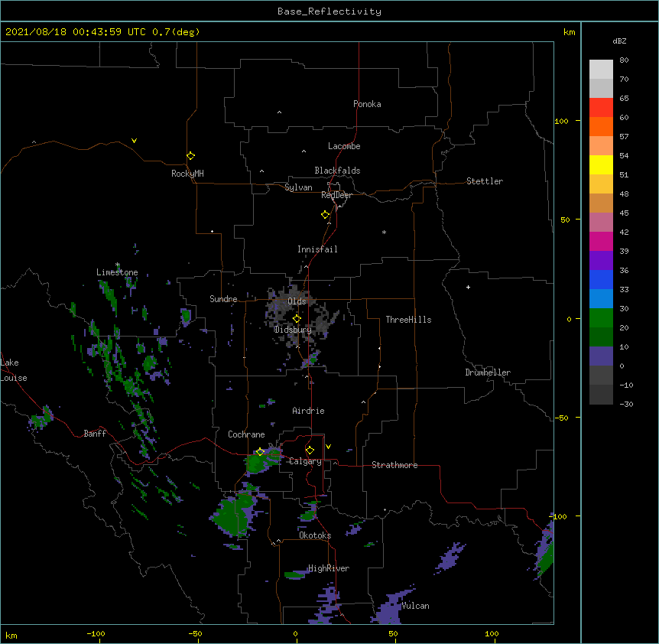Click the yellow diamond marker between Olds and Didsbury

pyautogui.click(x=297, y=318)
